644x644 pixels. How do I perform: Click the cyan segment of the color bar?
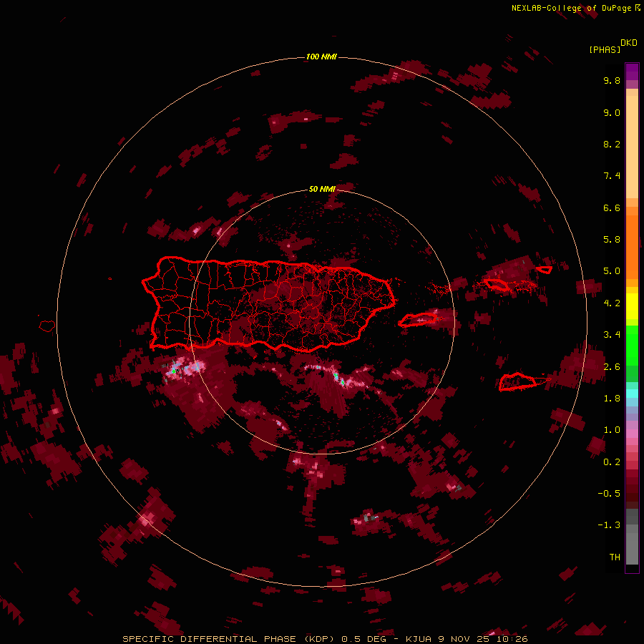pos(632,394)
